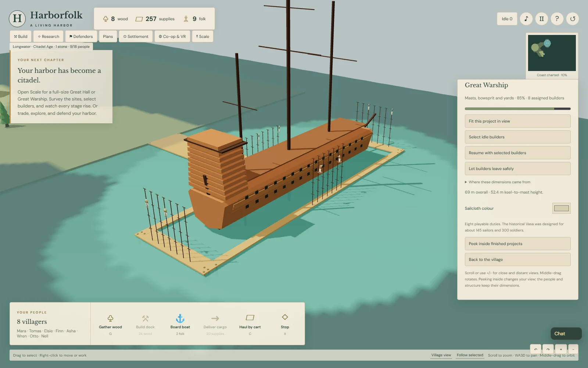
Task: Click the coast minimap
Action: [552, 53]
